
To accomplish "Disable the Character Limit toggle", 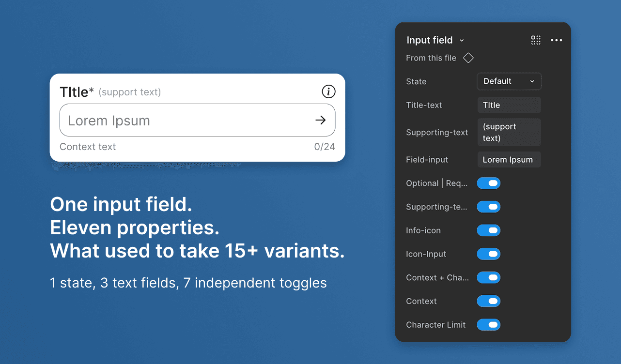I will [489, 325].
